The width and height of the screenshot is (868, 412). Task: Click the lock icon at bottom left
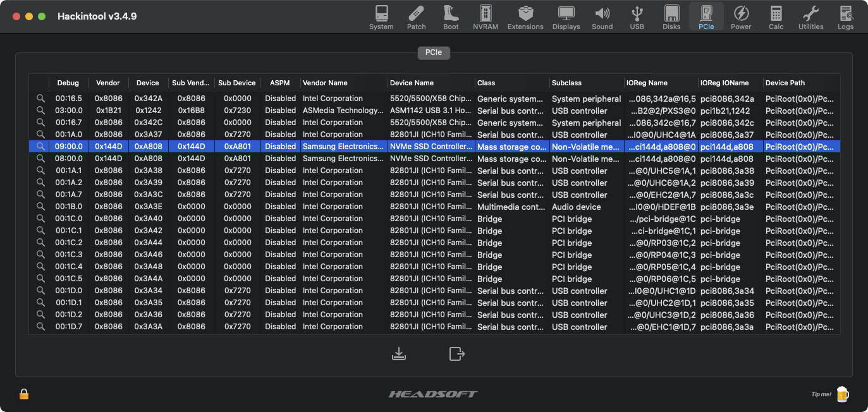pyautogui.click(x=24, y=394)
